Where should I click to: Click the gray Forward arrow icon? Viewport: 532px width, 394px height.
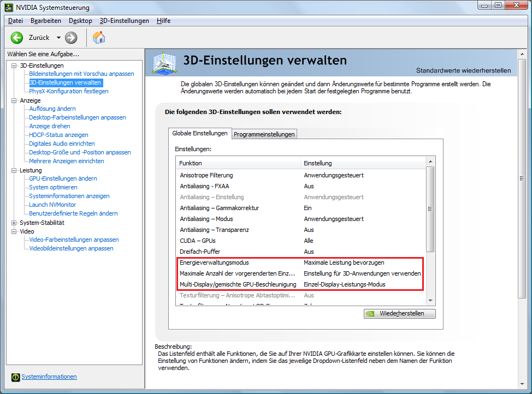pos(71,38)
